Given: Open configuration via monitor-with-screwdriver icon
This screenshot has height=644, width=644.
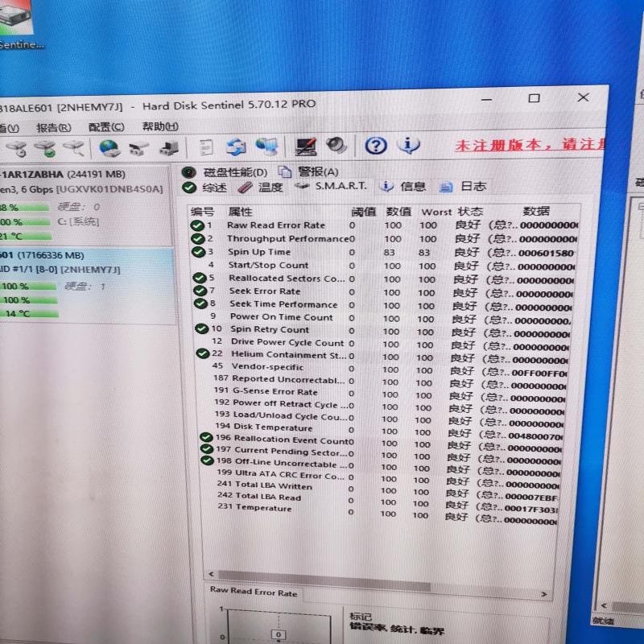Looking at the screenshot, I should click(x=307, y=147).
